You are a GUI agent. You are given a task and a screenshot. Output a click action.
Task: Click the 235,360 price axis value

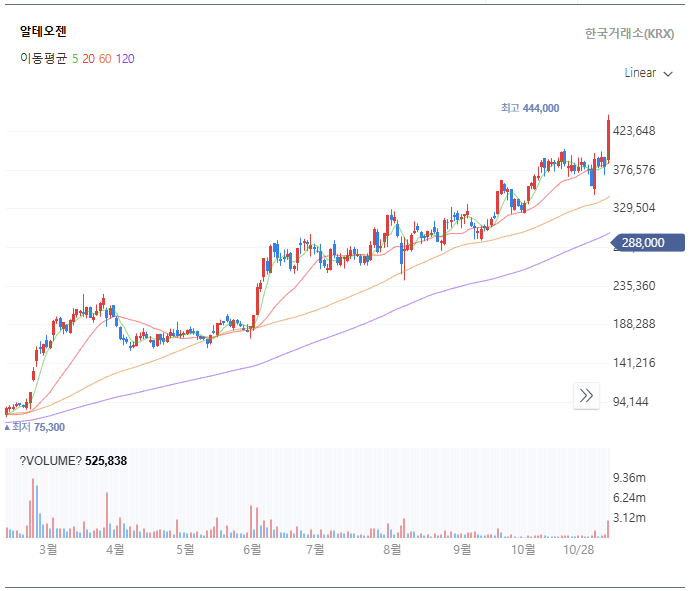[634, 286]
